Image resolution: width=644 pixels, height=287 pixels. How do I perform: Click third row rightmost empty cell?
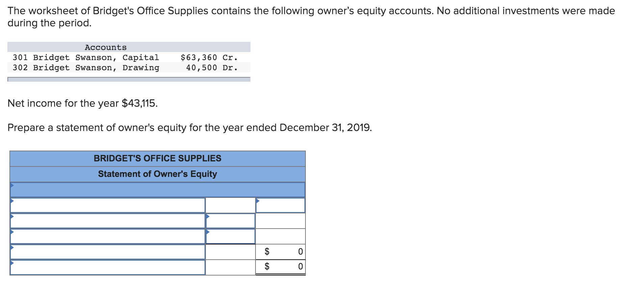tap(280, 236)
